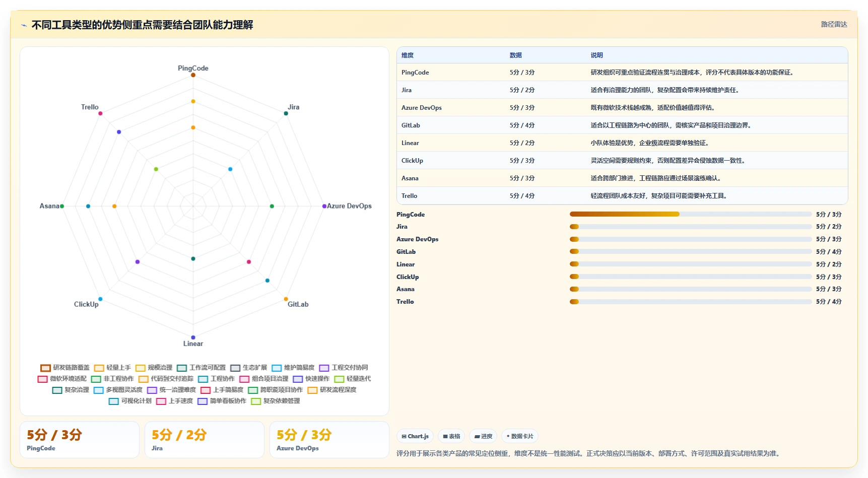
Task: Click the ClickUp axis label on radar
Action: point(86,304)
